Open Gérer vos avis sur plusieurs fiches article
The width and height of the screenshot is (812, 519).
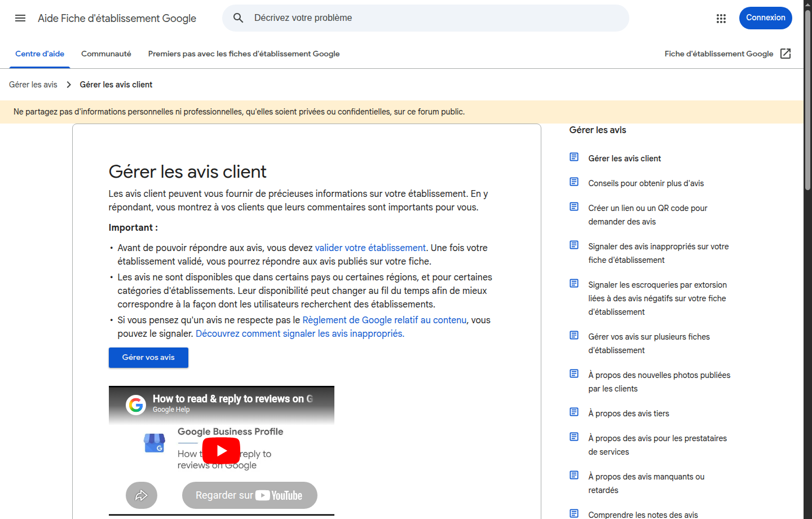point(649,344)
